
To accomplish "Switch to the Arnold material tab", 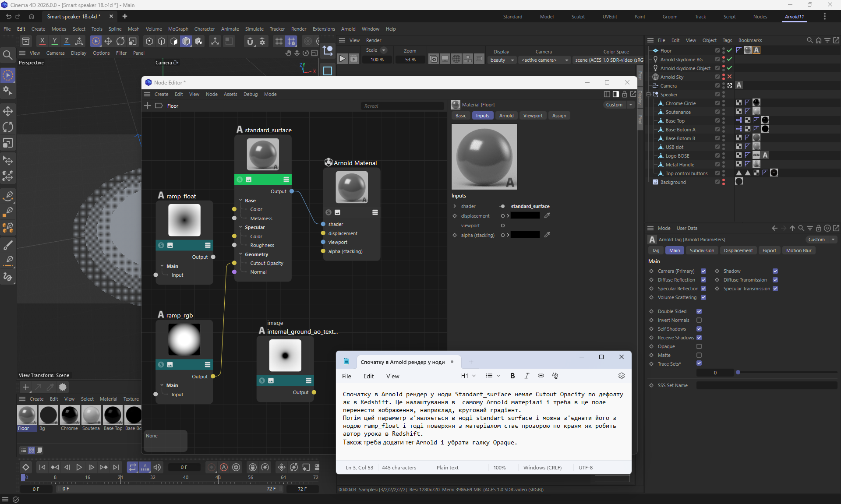I will (x=506, y=116).
